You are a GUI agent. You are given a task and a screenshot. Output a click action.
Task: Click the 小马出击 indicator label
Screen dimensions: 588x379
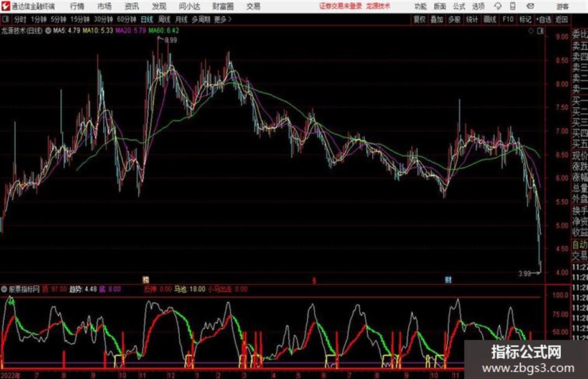(220, 289)
